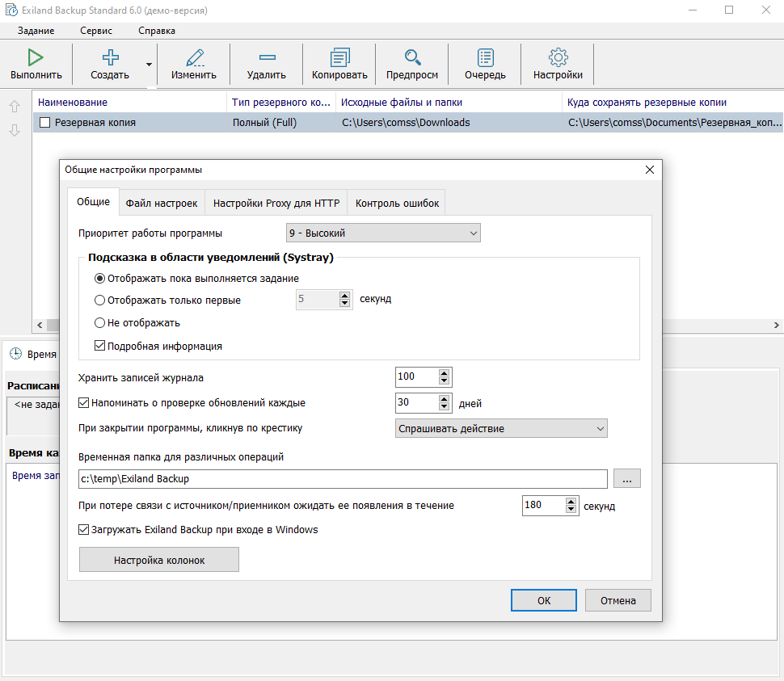Viewport: 784px width, 681px height.
Task: Expand the Приоритет работы программы dropdown
Action: [x=383, y=233]
